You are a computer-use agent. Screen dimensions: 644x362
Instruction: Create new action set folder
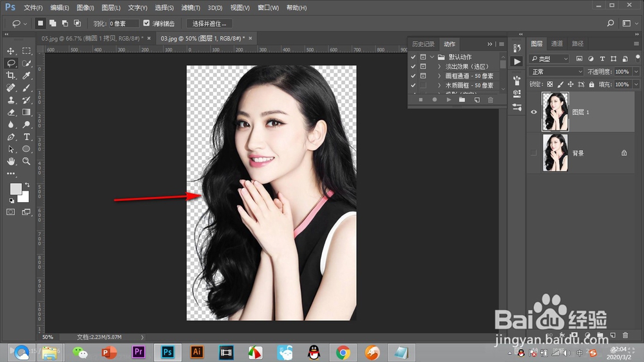[x=462, y=100]
